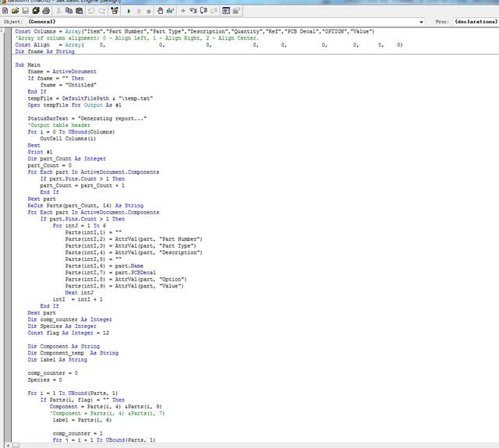This screenshot has width=499, height=448.
Task: Step over the next statement
Action: coord(203,11)
